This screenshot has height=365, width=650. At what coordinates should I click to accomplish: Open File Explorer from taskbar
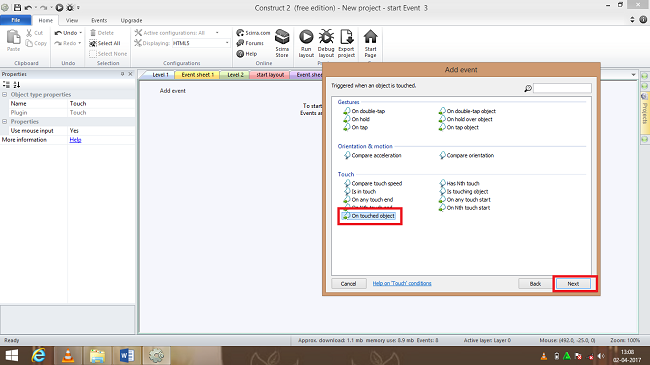(97, 355)
